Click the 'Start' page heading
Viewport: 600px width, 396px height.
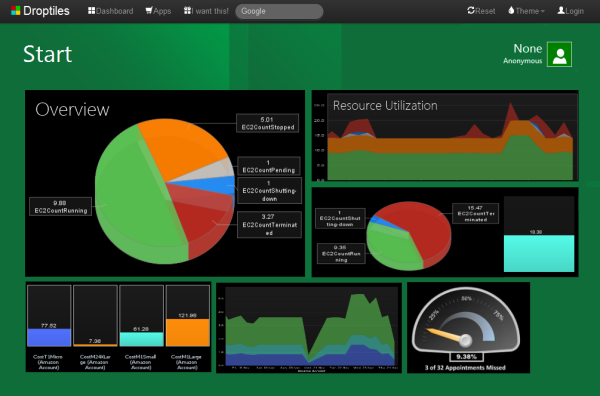[x=47, y=54]
